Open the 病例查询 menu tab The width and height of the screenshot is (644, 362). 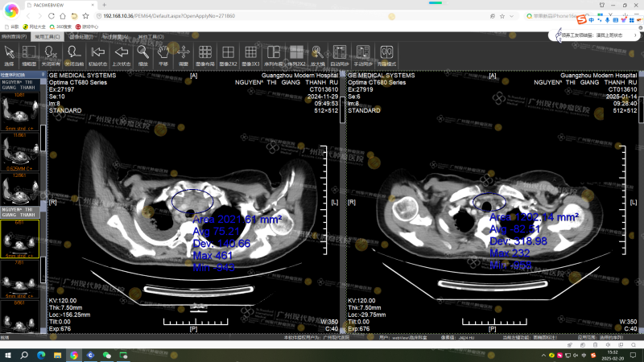coord(14,36)
